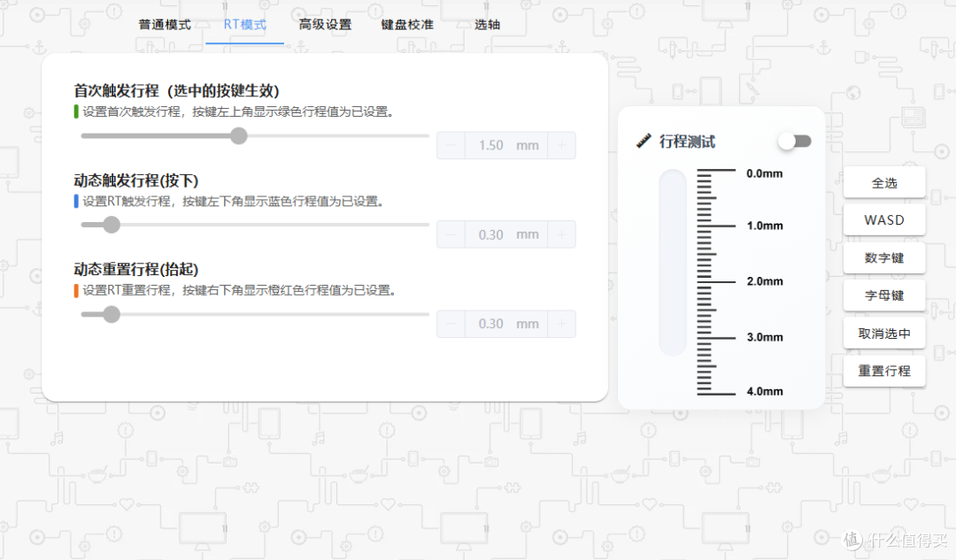The width and height of the screenshot is (956, 560).
Task: Click the 1.0mm ruler label
Action: (765, 226)
